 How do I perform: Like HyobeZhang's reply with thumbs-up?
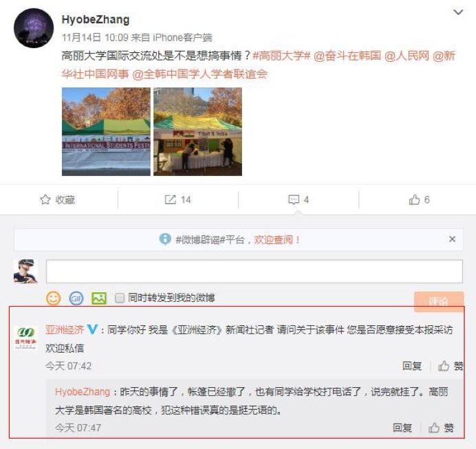click(434, 428)
